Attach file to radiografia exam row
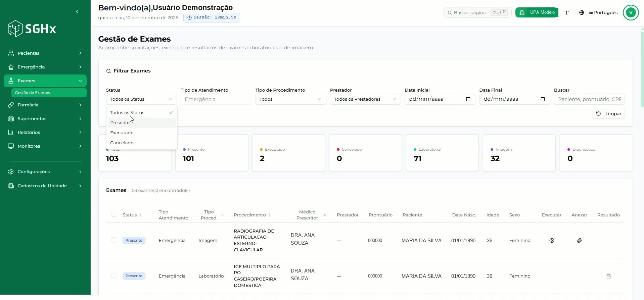The width and height of the screenshot is (644, 300). 579,241
